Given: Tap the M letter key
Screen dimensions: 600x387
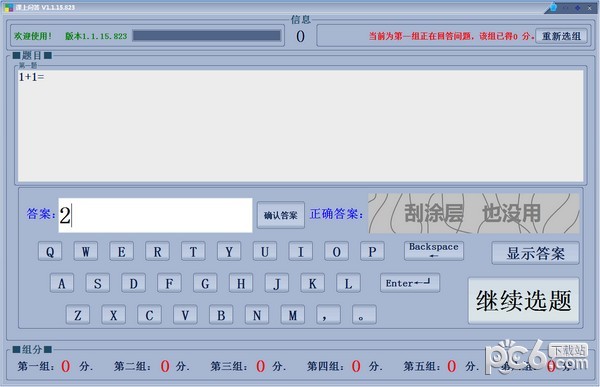Looking at the screenshot, I should (293, 315).
